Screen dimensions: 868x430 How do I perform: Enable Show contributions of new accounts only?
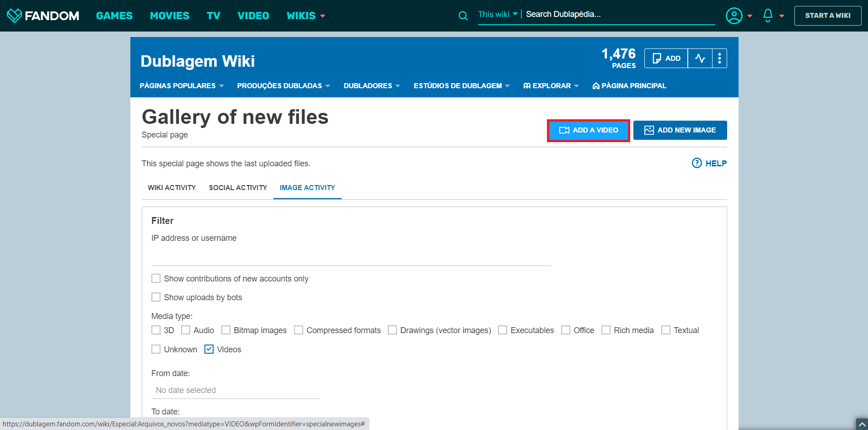156,278
